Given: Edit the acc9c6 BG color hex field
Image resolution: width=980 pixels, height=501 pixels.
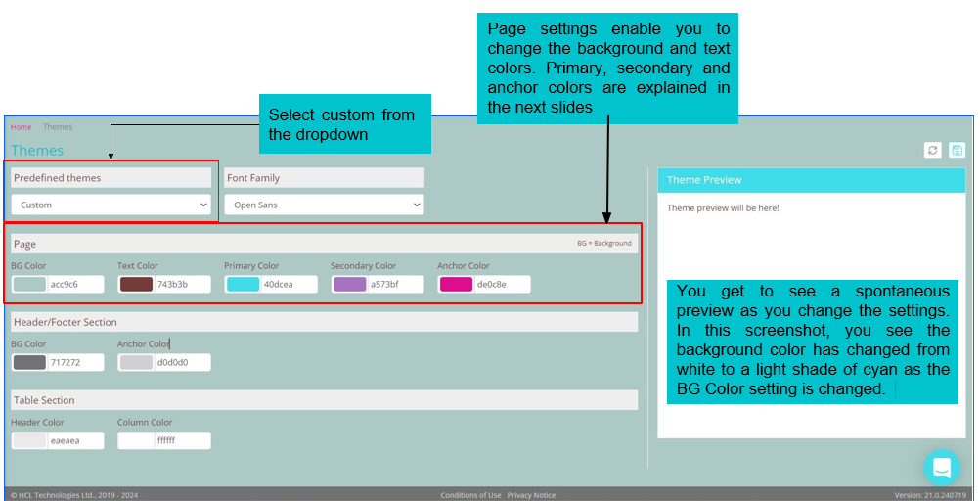Looking at the screenshot, I should (75, 285).
